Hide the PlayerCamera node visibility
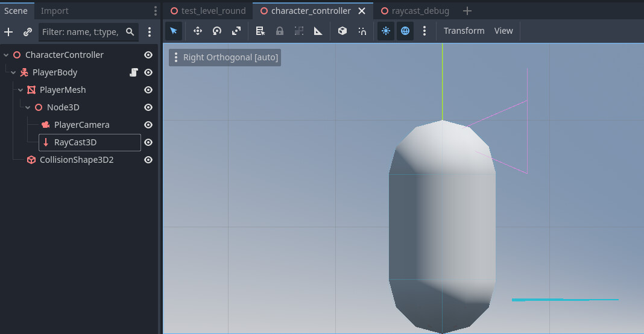This screenshot has height=334, width=644. [148, 125]
